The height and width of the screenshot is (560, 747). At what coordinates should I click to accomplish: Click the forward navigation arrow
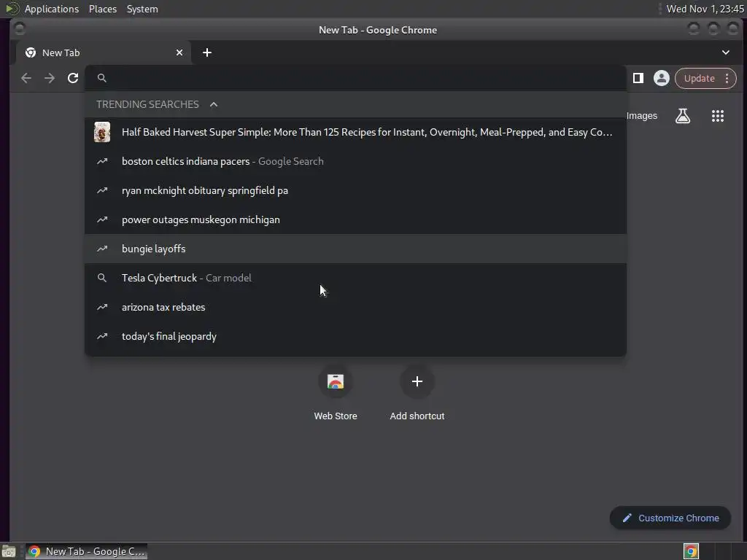pos(50,78)
